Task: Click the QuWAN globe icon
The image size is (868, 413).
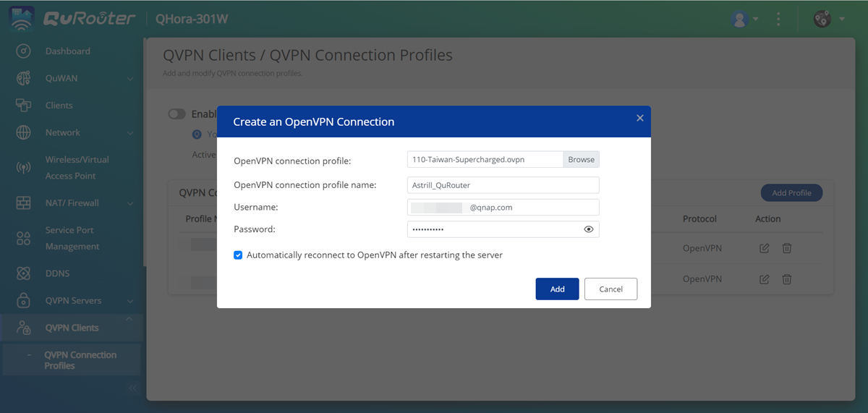Action: [23, 78]
